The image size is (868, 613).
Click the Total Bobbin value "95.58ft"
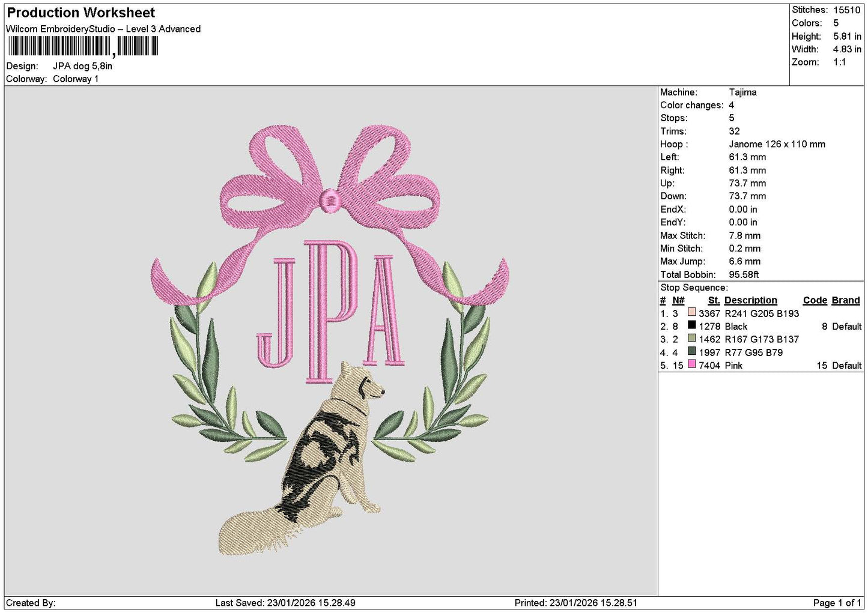click(744, 274)
